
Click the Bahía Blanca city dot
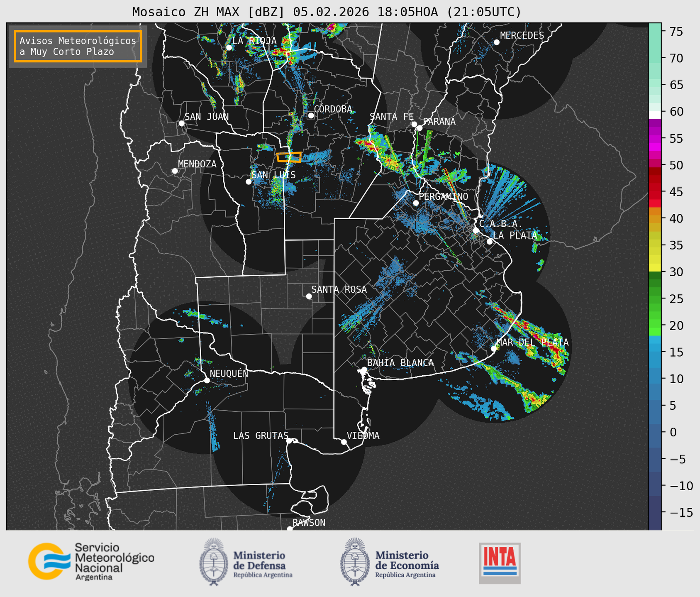(364, 369)
